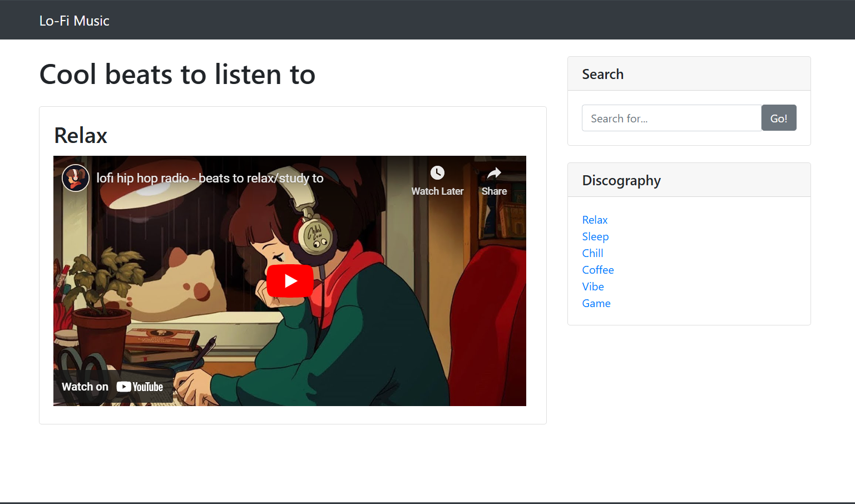Open the channel avatar on the video
Screen dimensions: 855x504
[76, 178]
